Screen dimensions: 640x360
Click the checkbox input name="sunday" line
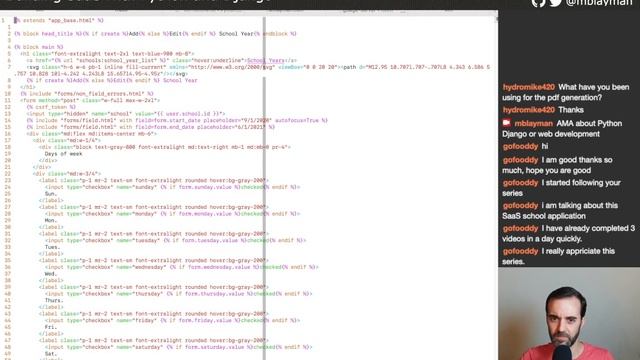pos(173,187)
